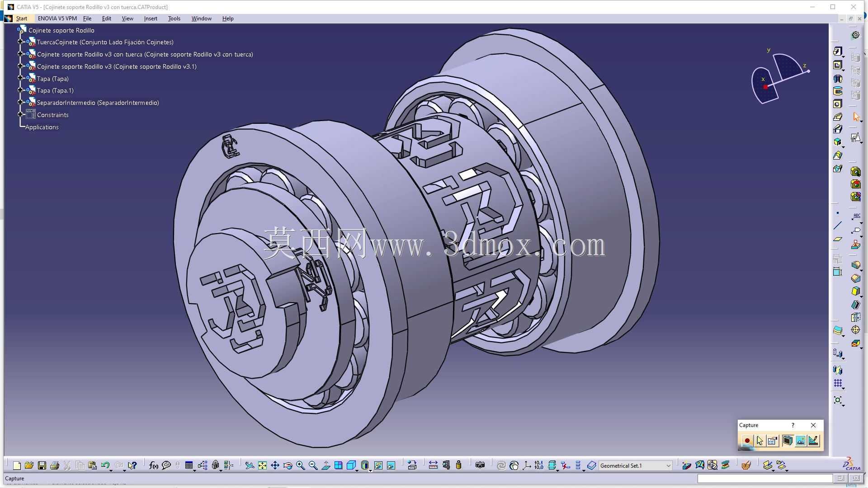Select the orange arrow Select tool

[856, 117]
